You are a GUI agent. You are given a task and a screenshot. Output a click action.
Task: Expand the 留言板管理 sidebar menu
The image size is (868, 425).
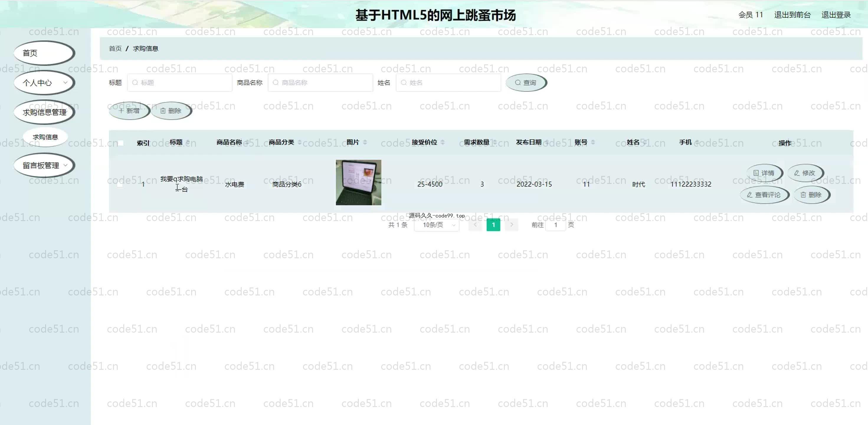(x=44, y=165)
